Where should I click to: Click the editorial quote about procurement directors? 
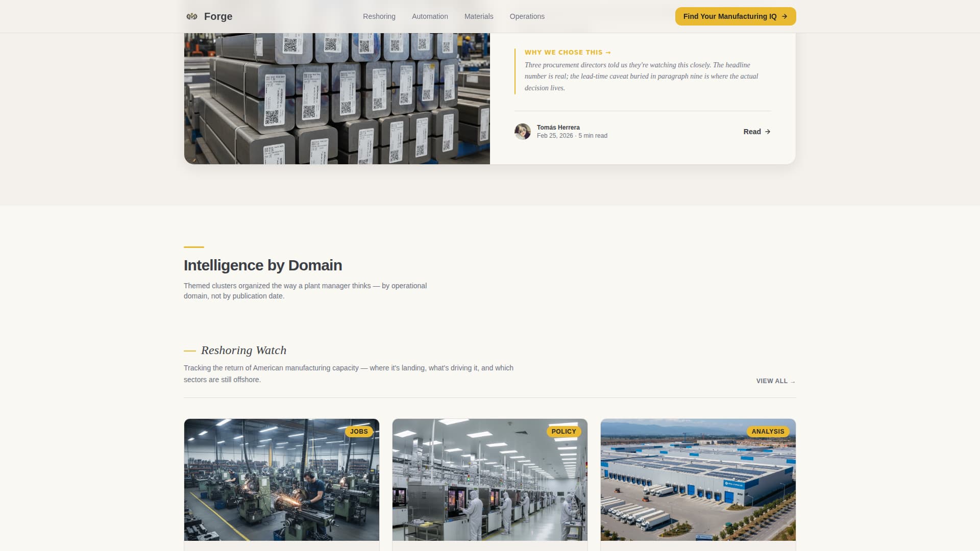pos(642,77)
